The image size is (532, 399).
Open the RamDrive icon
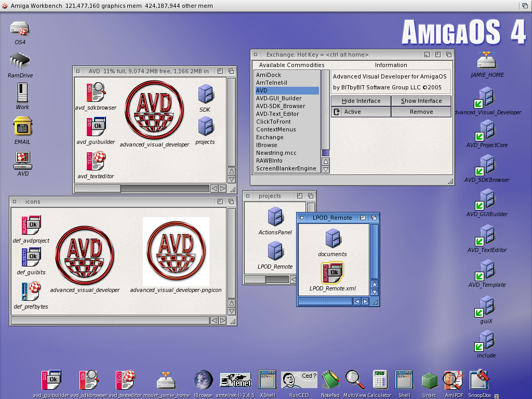pos(20,61)
